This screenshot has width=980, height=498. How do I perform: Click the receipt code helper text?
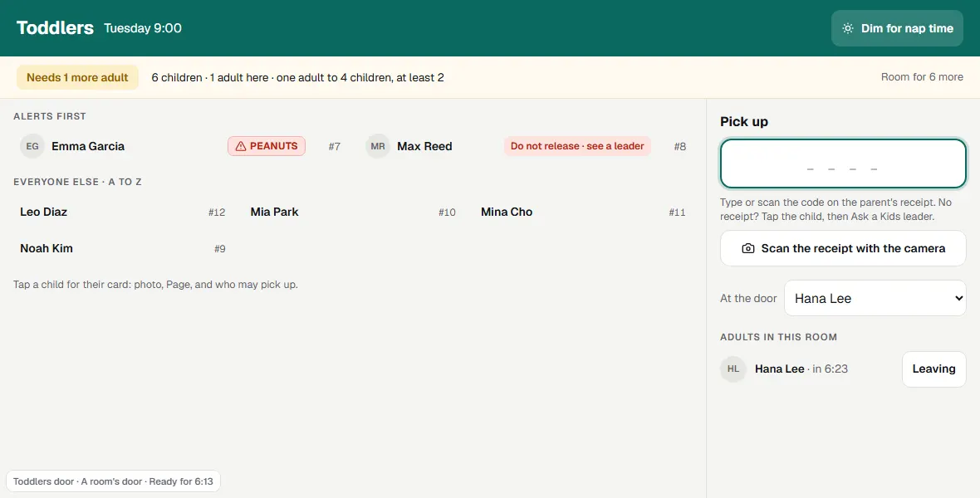(835, 209)
